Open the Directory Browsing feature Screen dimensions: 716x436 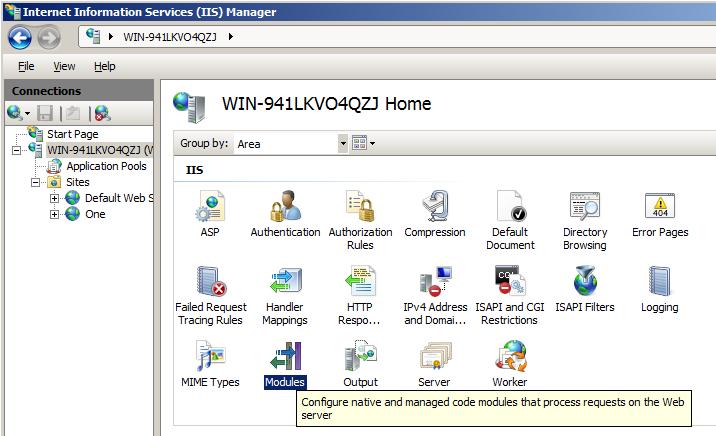[x=585, y=220]
